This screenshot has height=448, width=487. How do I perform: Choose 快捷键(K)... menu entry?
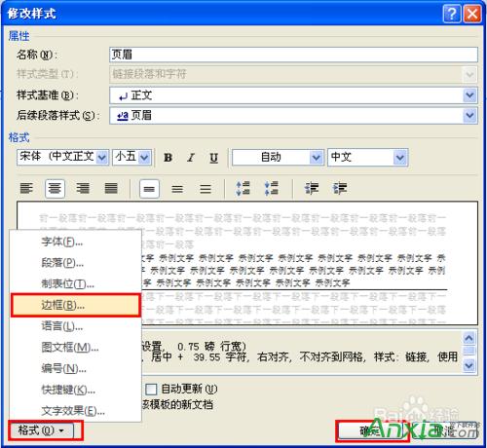click(75, 390)
